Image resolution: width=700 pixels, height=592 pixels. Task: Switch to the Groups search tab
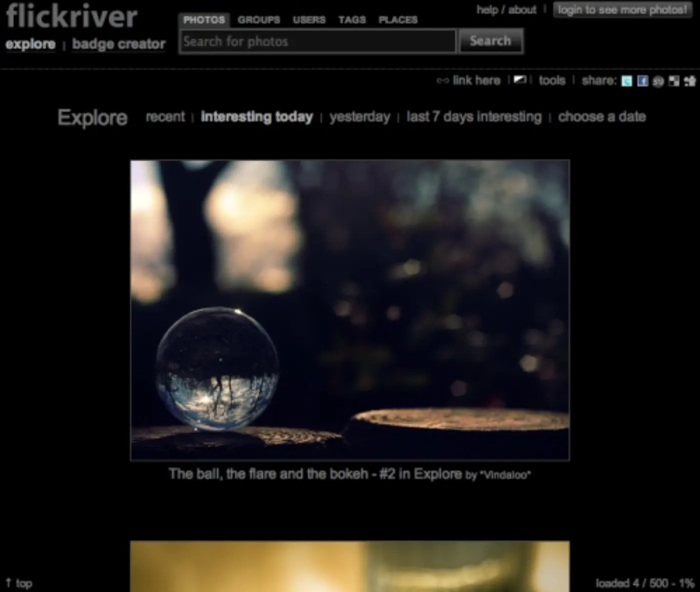pyautogui.click(x=259, y=20)
